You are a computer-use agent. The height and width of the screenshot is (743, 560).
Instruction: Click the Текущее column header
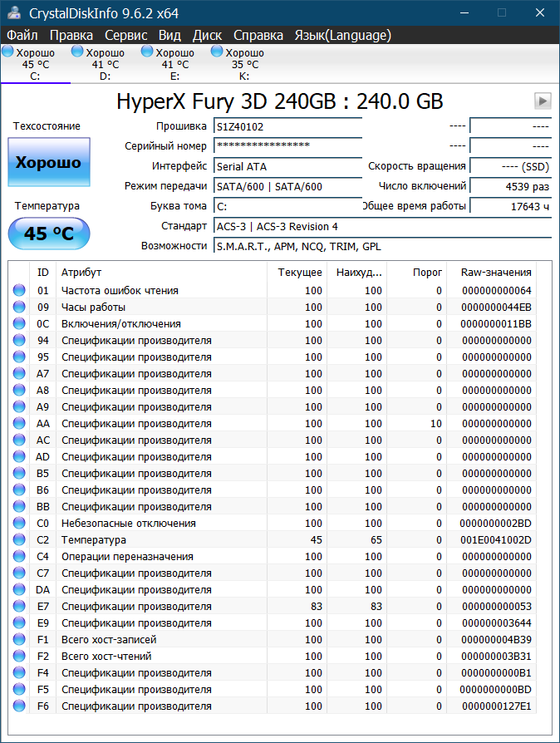point(296,272)
